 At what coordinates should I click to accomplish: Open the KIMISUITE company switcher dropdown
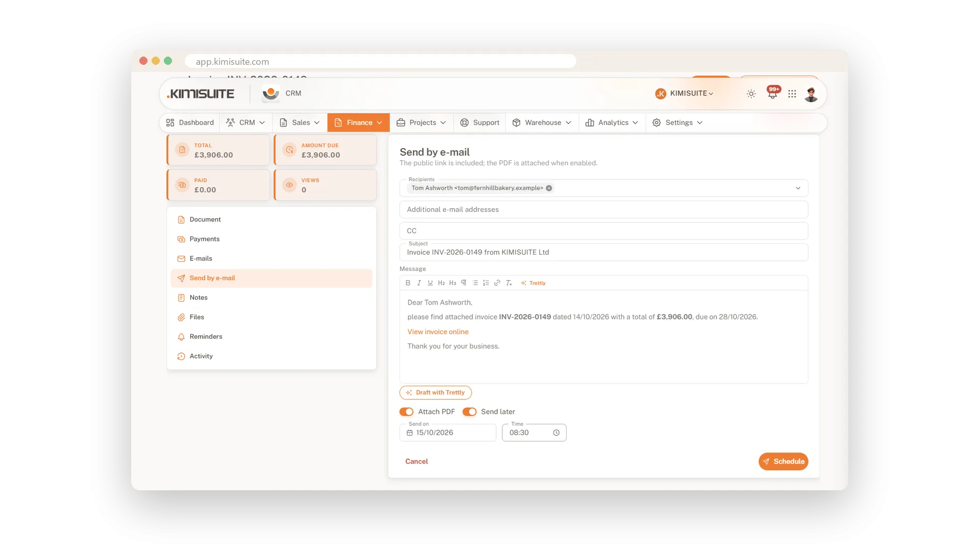point(684,93)
